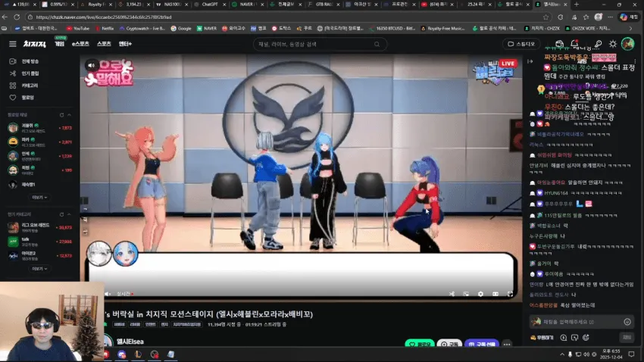Open cheese donation coin icon
Image resolution: width=644 pixels, height=362 pixels.
[564, 338]
